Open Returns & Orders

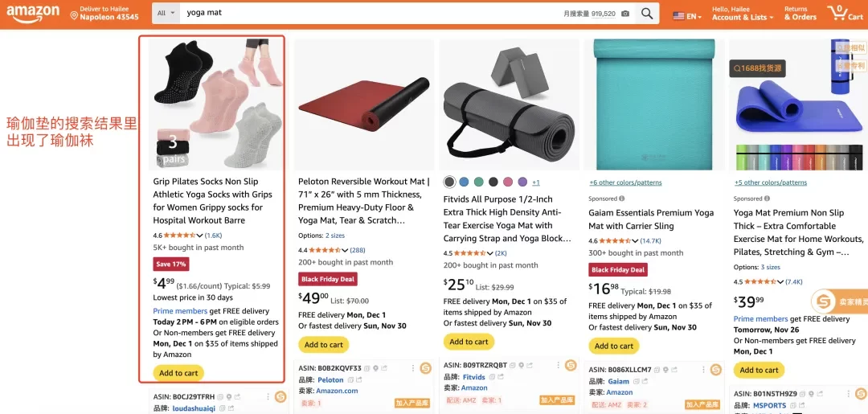pyautogui.click(x=800, y=14)
